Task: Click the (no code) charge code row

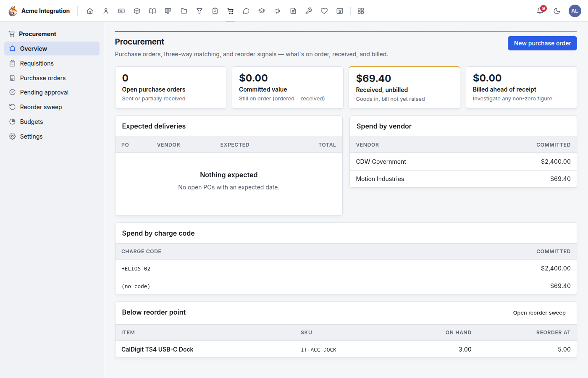Action: coord(346,286)
